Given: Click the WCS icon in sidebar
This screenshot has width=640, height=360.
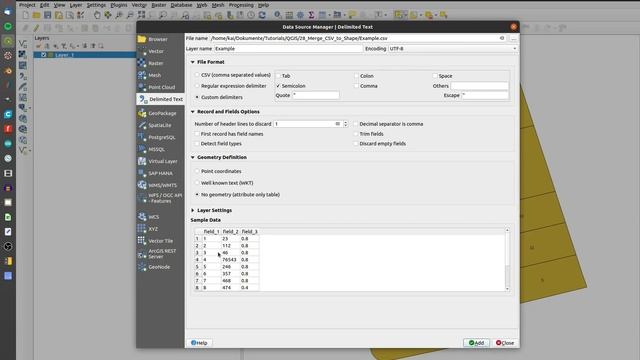Looking at the screenshot, I should point(142,217).
